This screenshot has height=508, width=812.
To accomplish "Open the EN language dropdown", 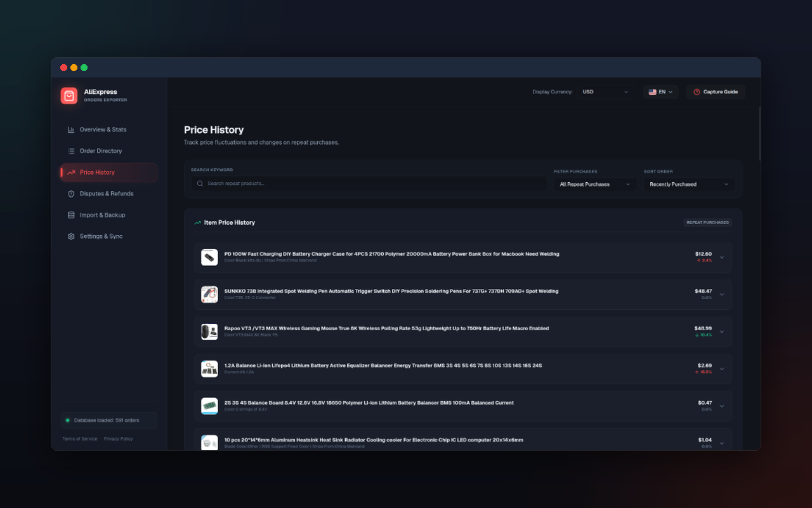I will click(x=661, y=92).
